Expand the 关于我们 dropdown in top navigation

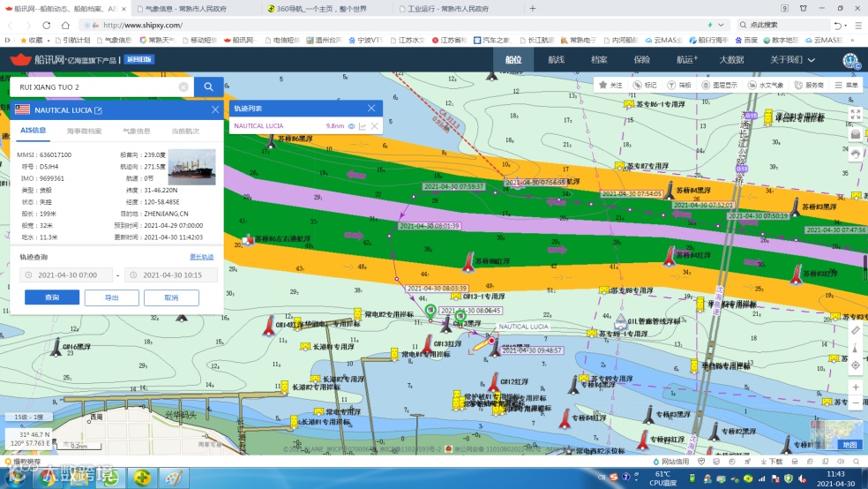pyautogui.click(x=792, y=60)
